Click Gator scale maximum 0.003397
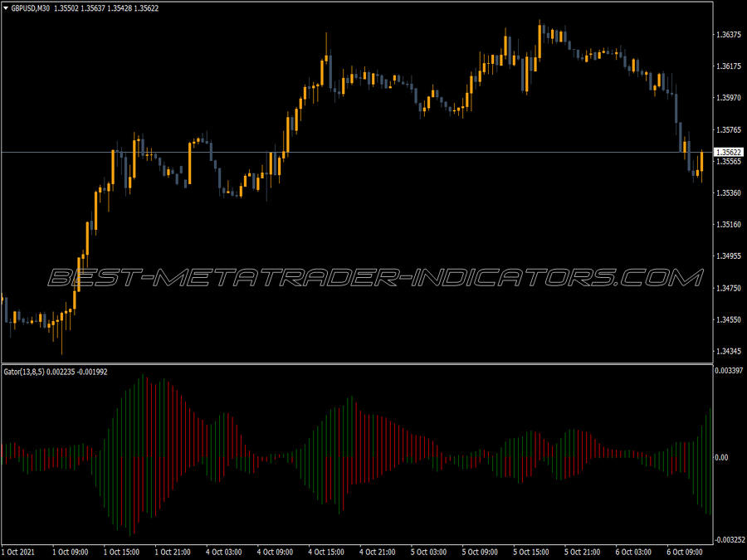The image size is (747, 560). point(729,371)
